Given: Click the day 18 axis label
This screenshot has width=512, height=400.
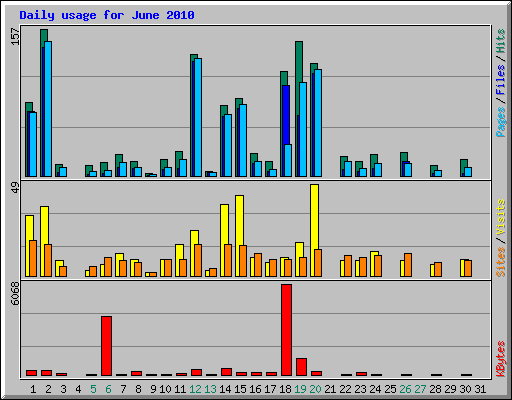Looking at the screenshot, I should tap(285, 389).
